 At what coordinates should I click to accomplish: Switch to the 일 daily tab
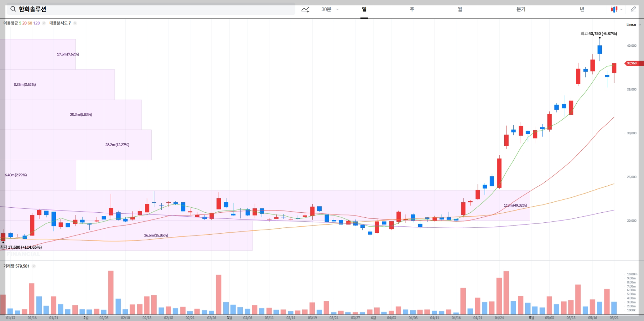point(364,9)
